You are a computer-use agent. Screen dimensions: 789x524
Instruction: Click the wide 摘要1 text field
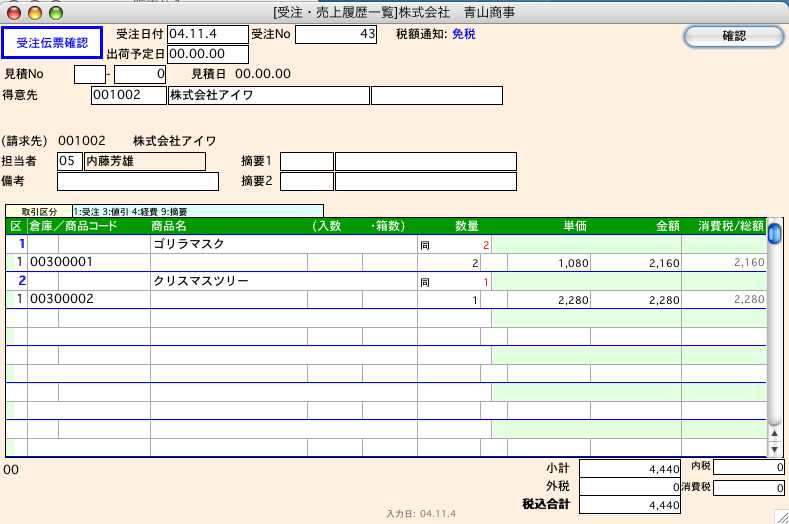point(425,162)
